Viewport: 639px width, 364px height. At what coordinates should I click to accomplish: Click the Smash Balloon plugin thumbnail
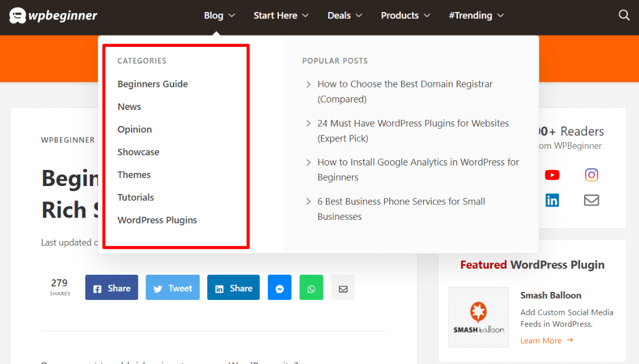479,317
